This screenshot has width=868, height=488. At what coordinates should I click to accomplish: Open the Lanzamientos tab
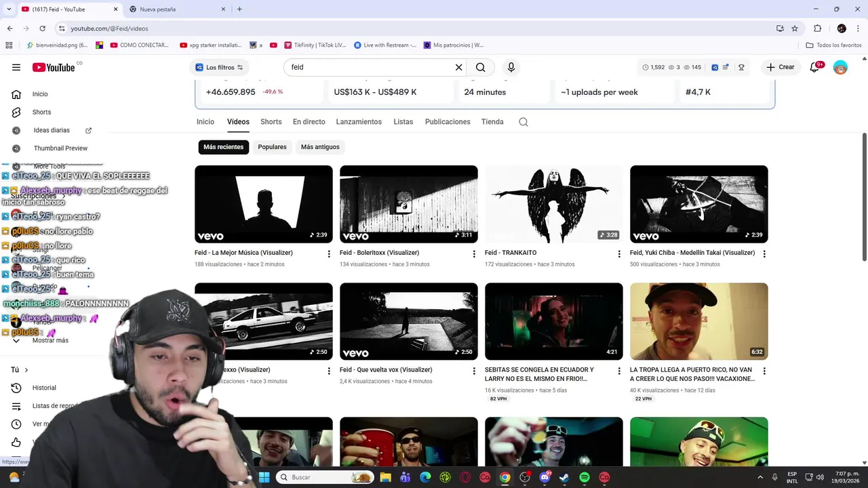359,122
